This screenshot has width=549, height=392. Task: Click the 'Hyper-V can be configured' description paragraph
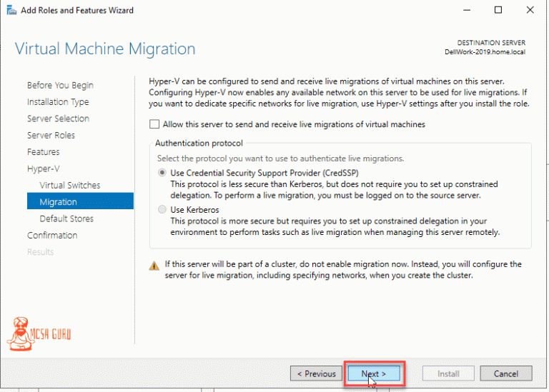click(x=339, y=93)
